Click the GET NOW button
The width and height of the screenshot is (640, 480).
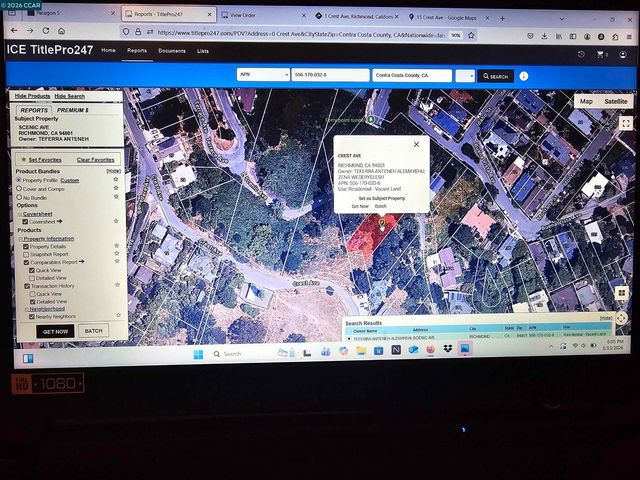click(x=55, y=330)
